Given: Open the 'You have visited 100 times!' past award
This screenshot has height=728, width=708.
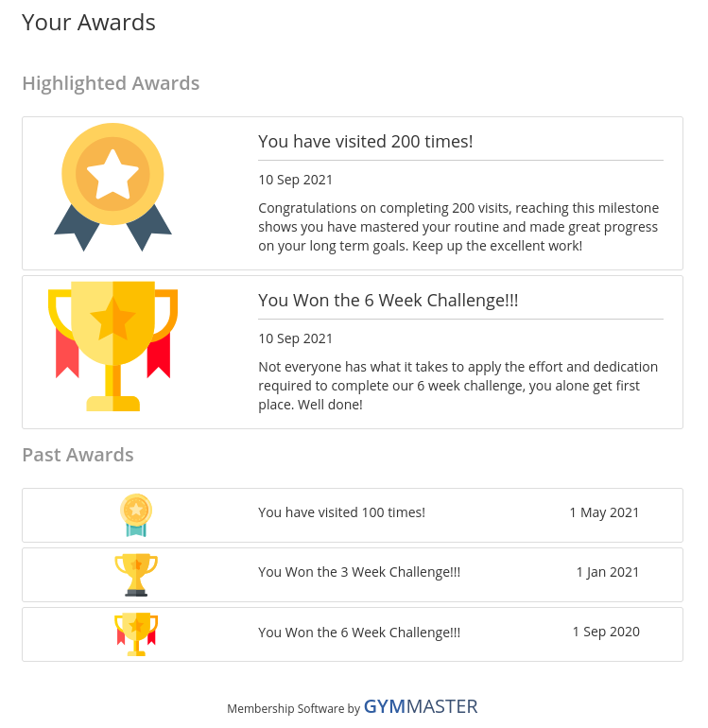Looking at the screenshot, I should coord(341,512).
